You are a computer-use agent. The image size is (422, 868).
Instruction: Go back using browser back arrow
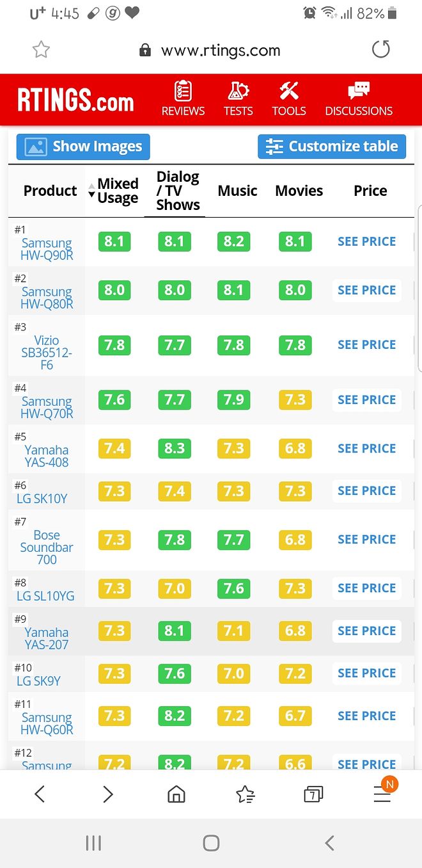40,794
